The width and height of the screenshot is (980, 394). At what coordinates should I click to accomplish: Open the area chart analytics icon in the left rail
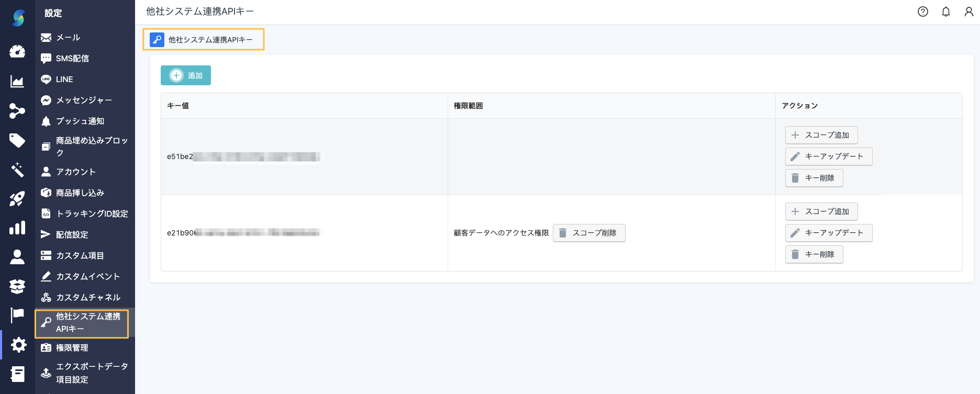pos(17,81)
